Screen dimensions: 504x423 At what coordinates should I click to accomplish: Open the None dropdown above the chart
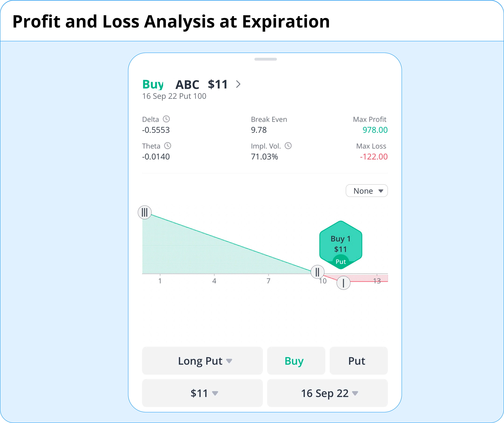pos(366,191)
